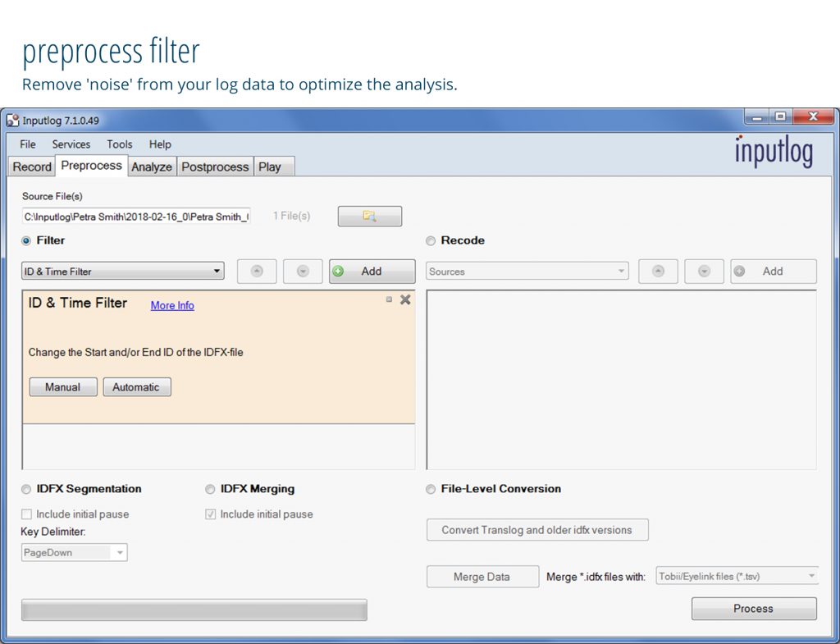Collapse the ID & Time Filter panel
Image resolution: width=840 pixels, height=644 pixels.
pyautogui.click(x=389, y=299)
